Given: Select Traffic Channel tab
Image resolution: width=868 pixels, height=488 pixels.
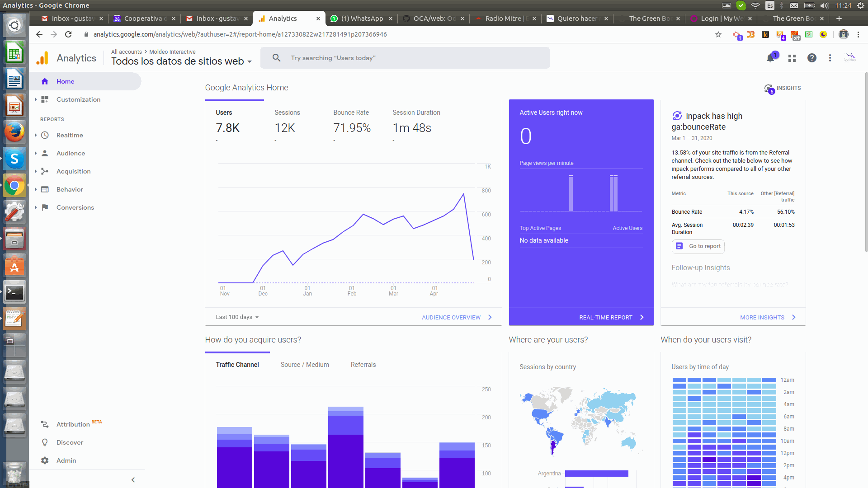Looking at the screenshot, I should pos(237,365).
